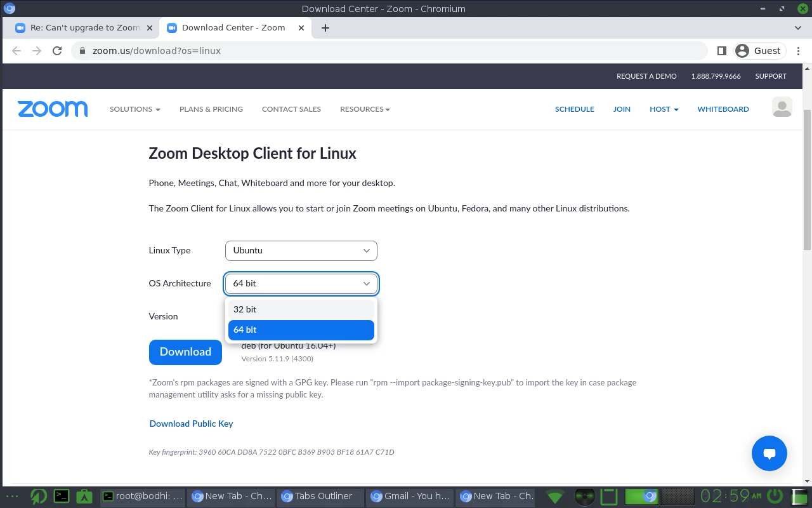Go back to previous page

16,51
